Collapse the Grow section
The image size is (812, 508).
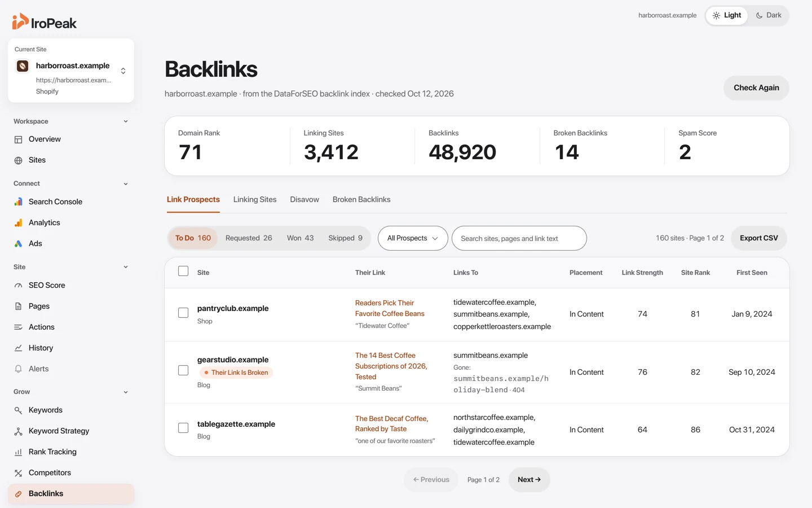pos(126,392)
